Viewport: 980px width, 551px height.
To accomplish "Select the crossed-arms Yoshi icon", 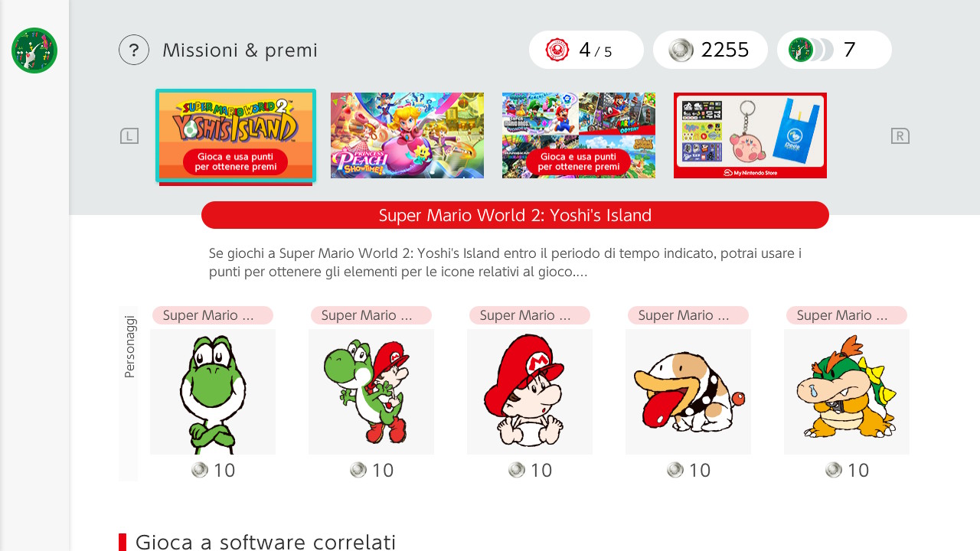I will tap(213, 392).
